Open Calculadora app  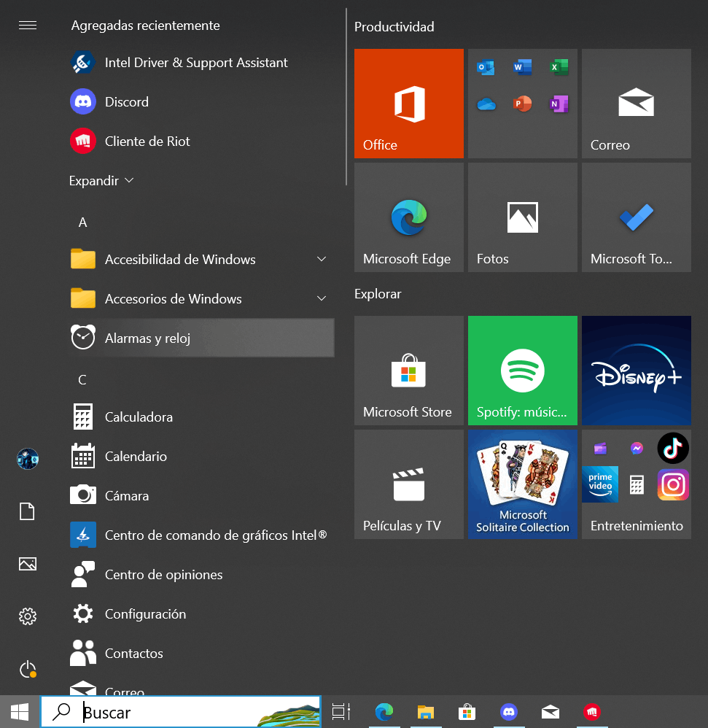click(x=201, y=417)
